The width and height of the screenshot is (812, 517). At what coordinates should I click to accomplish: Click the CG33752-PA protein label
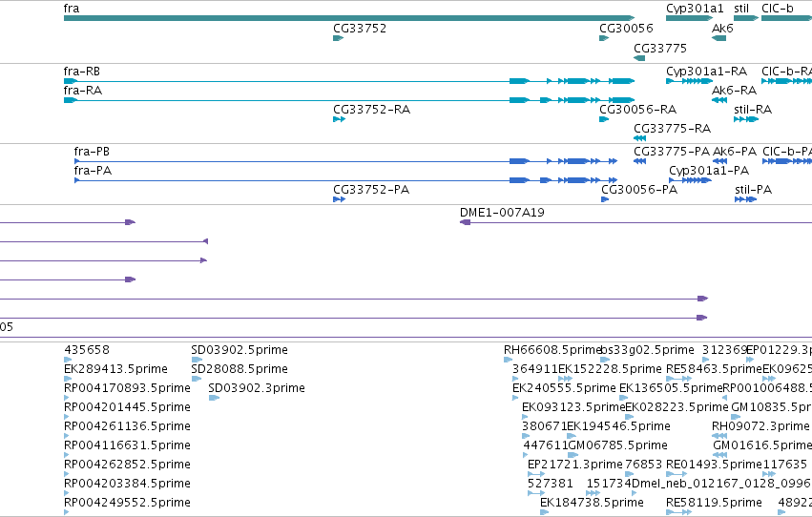click(x=371, y=190)
